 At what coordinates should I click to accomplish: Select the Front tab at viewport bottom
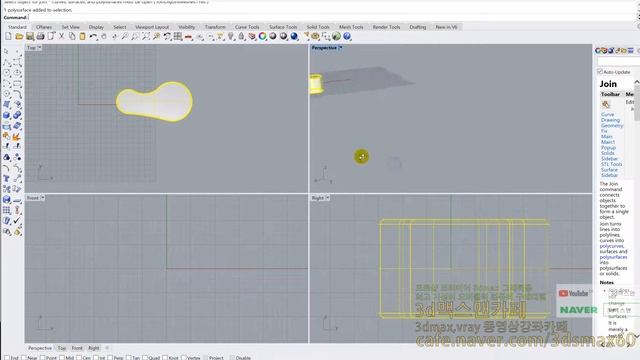[77, 348]
